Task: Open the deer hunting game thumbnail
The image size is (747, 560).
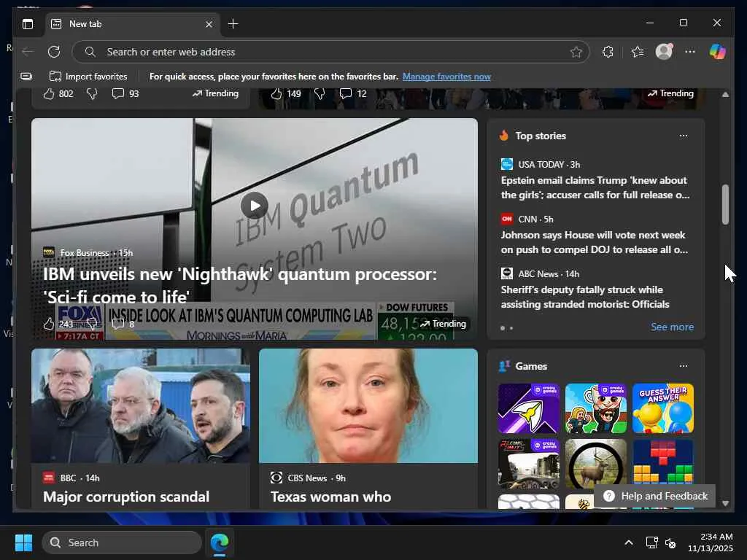Action: 596,464
